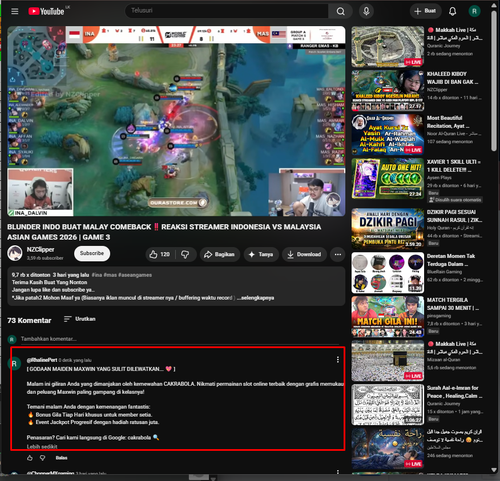Screen dimensions: 500x481
Task: Click the main video player
Action: (176, 121)
